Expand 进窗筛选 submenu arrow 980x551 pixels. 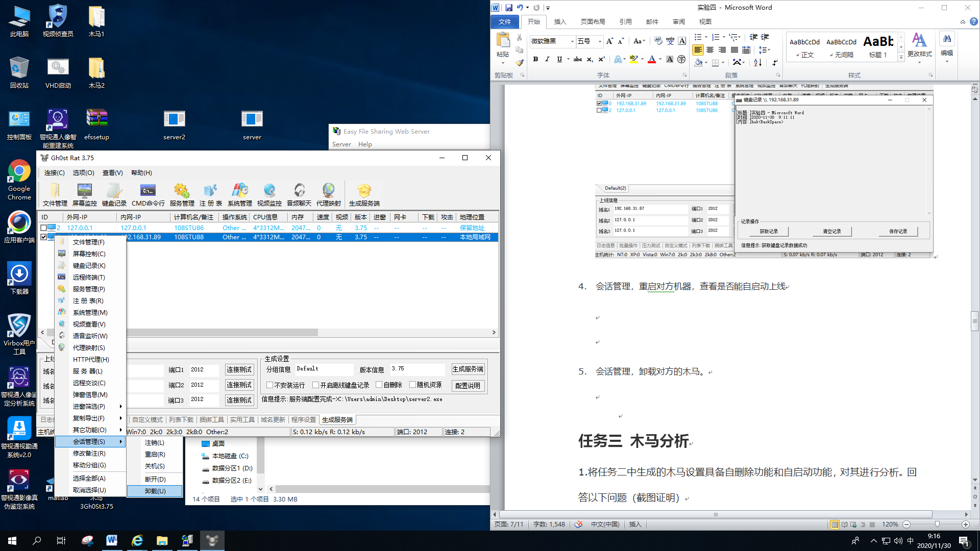(121, 407)
